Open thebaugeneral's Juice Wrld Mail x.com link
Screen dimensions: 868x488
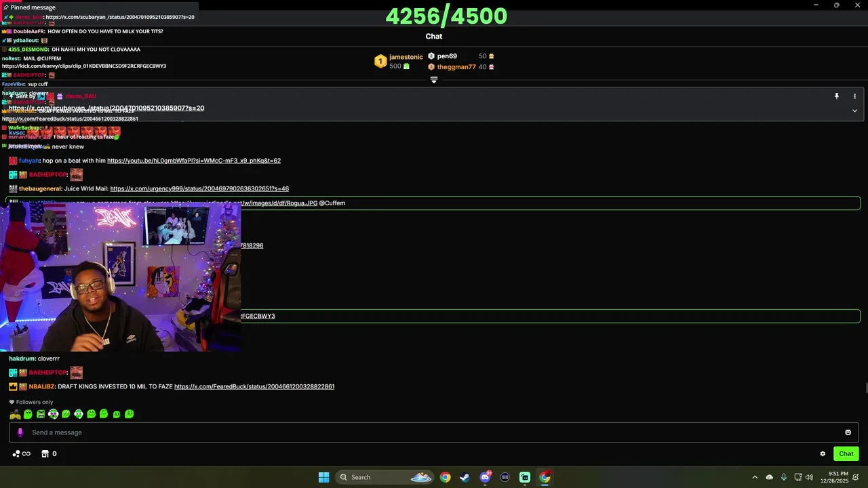click(199, 188)
